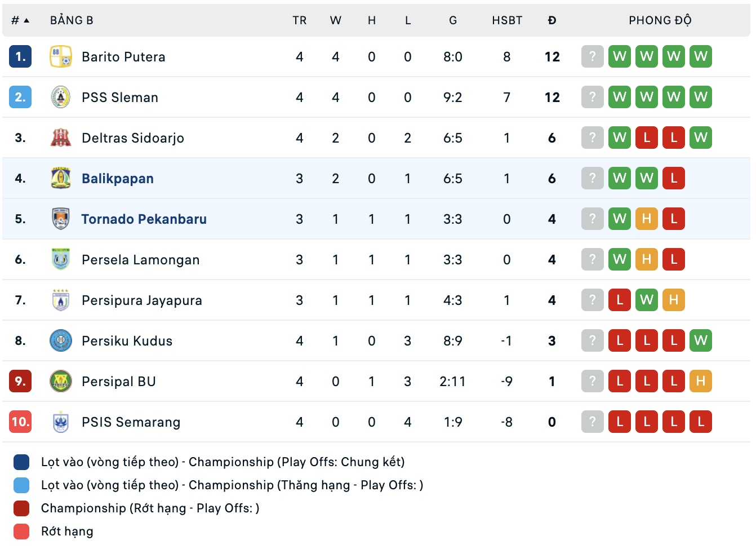Screen dimensions: 756x549
Task: Click the Barito Putera club logo
Action: click(61, 57)
